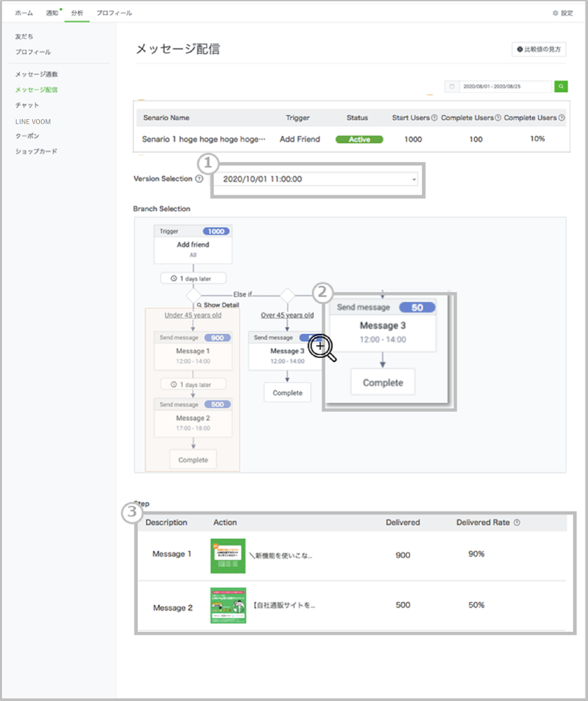
Task: Select the Over 45 years old branch
Action: (287, 315)
